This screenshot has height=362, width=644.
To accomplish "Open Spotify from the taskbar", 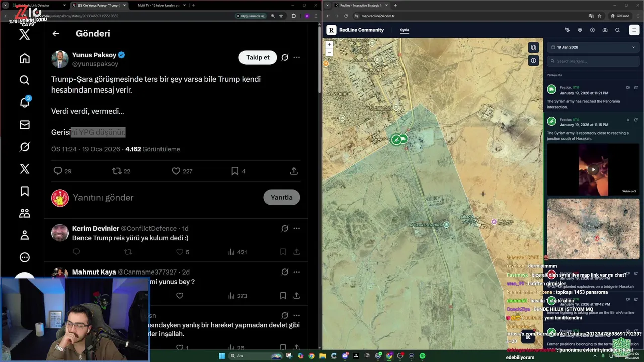I will tap(422, 356).
